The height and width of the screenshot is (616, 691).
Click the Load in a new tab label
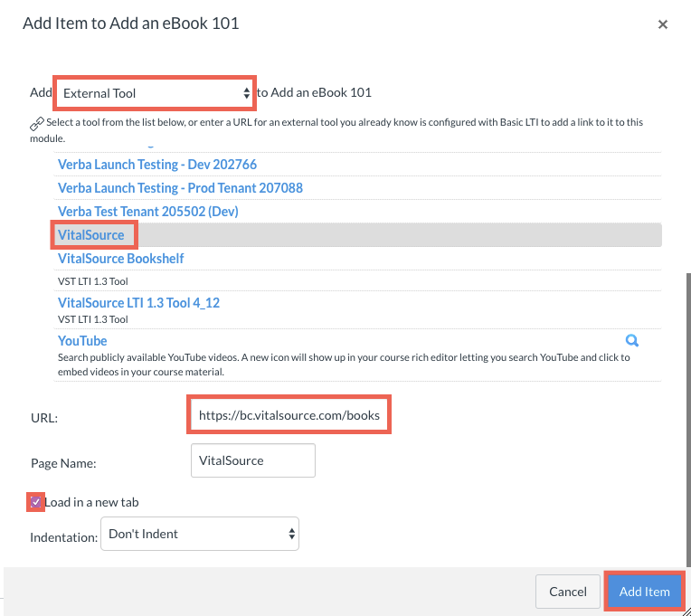(91, 502)
